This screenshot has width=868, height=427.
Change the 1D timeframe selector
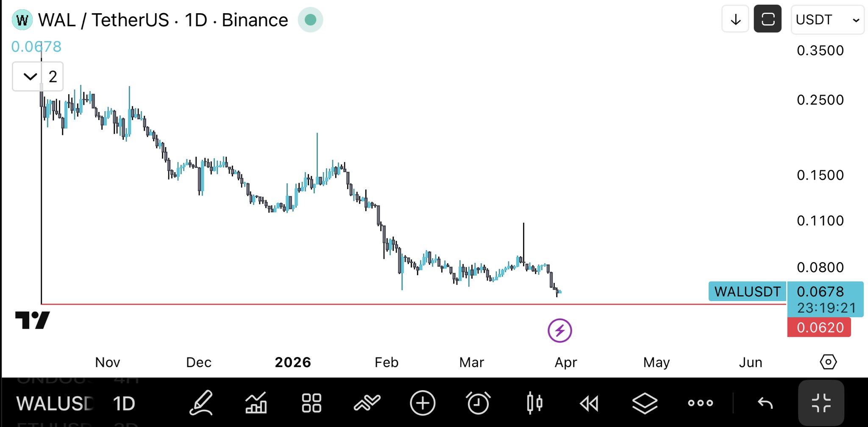[x=124, y=404]
